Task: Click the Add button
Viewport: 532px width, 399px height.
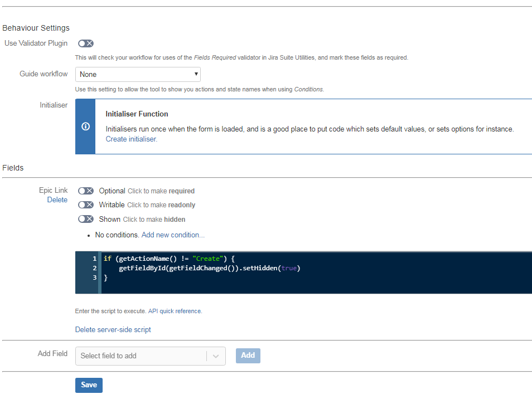Action: tap(248, 356)
